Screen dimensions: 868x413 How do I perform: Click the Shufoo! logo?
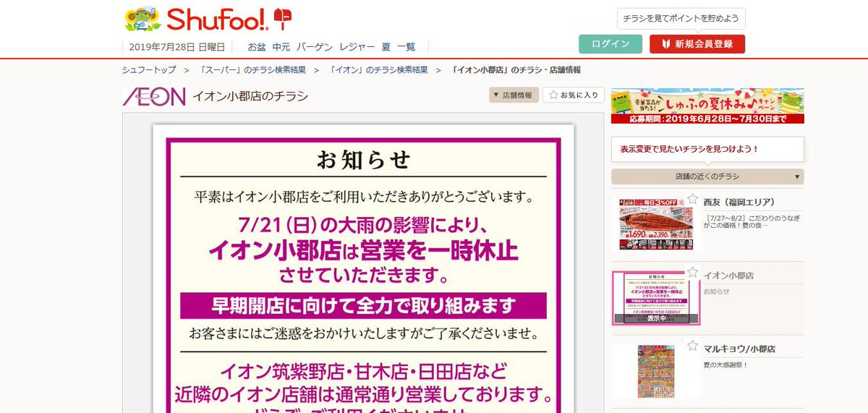coord(208,19)
